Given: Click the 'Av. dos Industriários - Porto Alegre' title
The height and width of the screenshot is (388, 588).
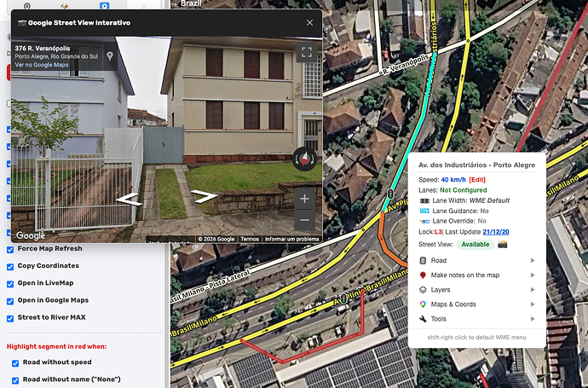Looking at the screenshot, I should tap(476, 165).
